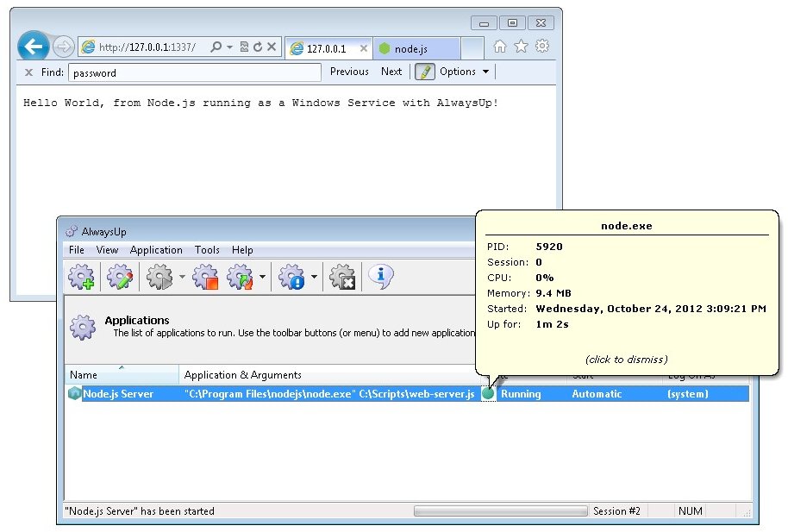Click the Favorites star icon
This screenshot has width=788, height=532.
[521, 47]
